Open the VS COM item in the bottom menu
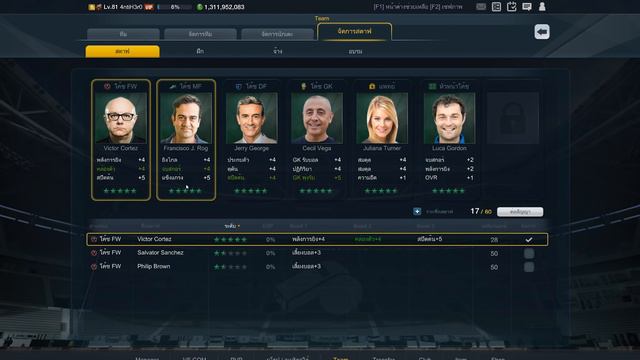The width and height of the screenshot is (640, 360). 194,358
